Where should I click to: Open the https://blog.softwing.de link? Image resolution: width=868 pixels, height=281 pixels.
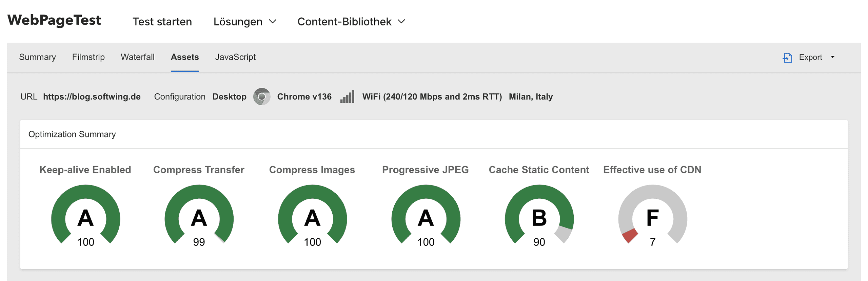click(92, 96)
